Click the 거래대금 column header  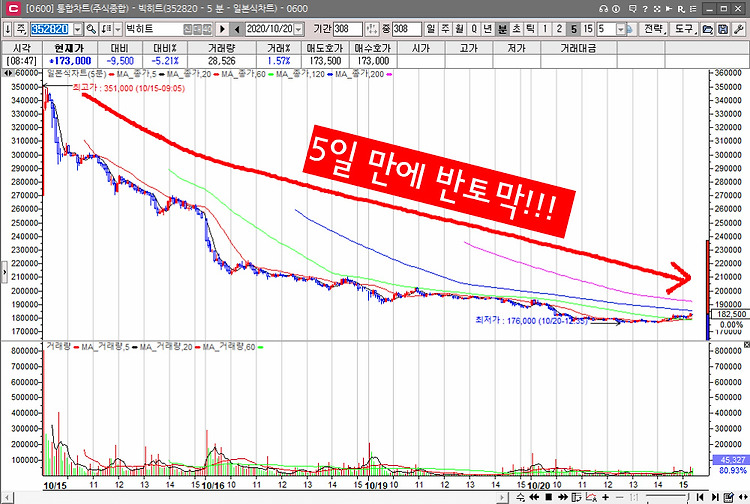[x=578, y=48]
